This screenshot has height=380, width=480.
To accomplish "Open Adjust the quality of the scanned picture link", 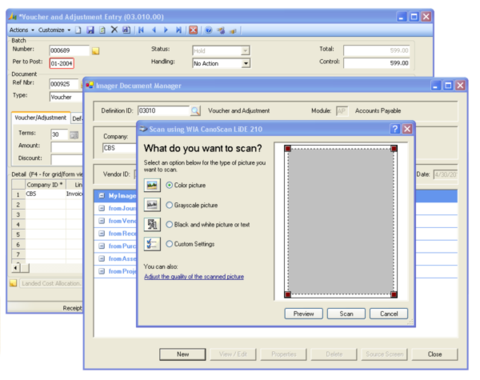I will [x=194, y=277].
